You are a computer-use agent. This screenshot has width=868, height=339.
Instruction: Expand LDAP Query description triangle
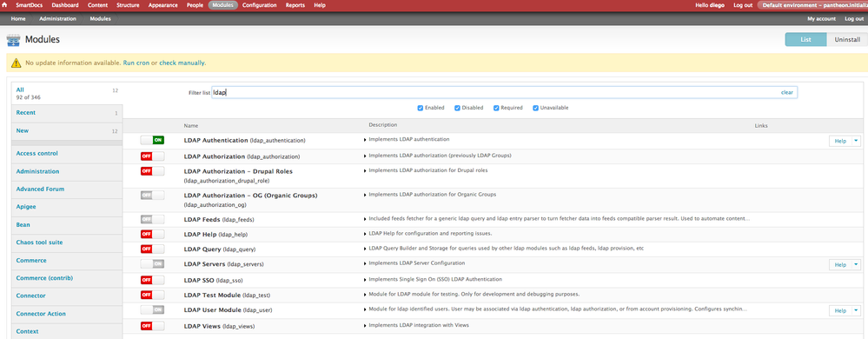click(365, 248)
